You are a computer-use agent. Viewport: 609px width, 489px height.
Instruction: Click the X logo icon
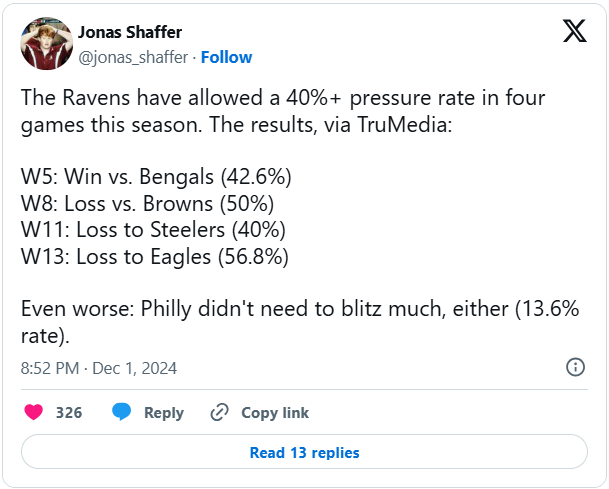tap(575, 31)
